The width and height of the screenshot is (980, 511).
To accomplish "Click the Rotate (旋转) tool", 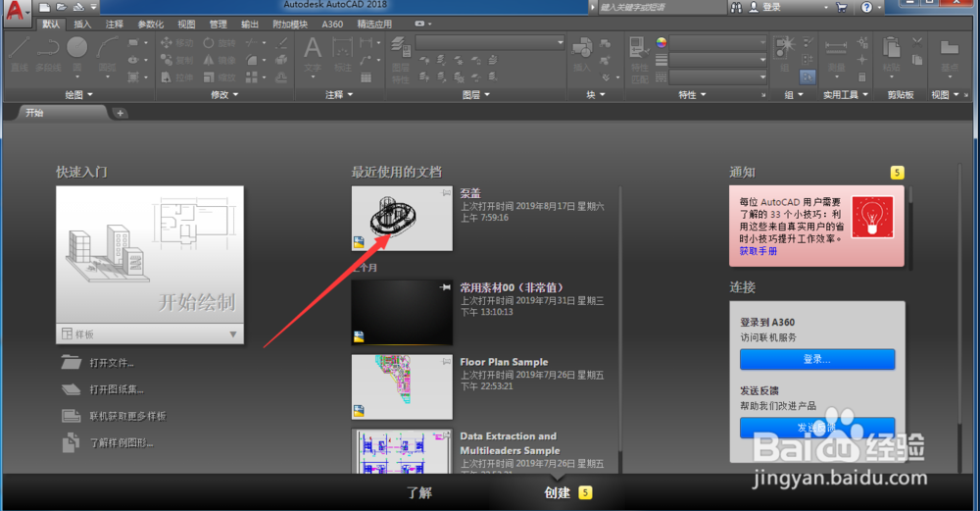I will (x=220, y=42).
